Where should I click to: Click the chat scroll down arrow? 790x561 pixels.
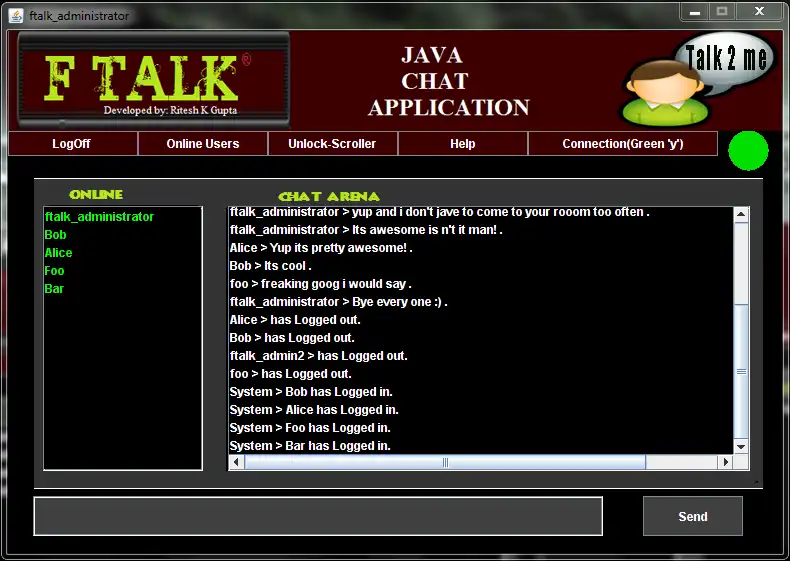click(x=741, y=447)
